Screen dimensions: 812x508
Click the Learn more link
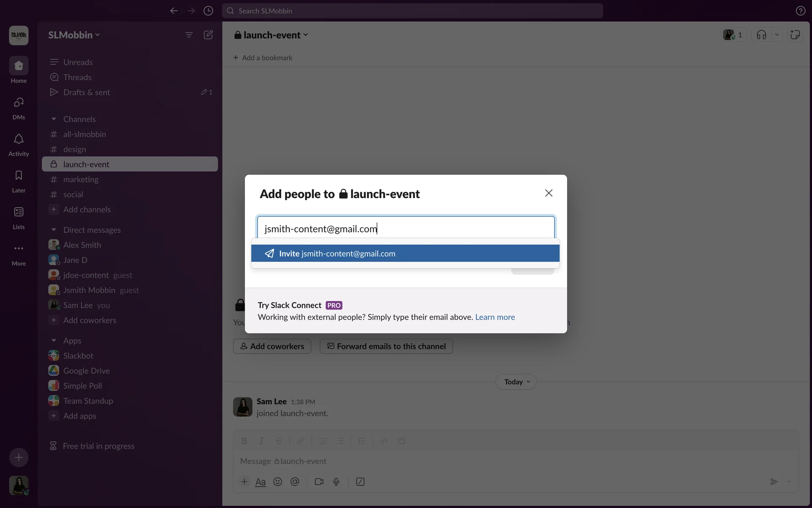click(495, 317)
